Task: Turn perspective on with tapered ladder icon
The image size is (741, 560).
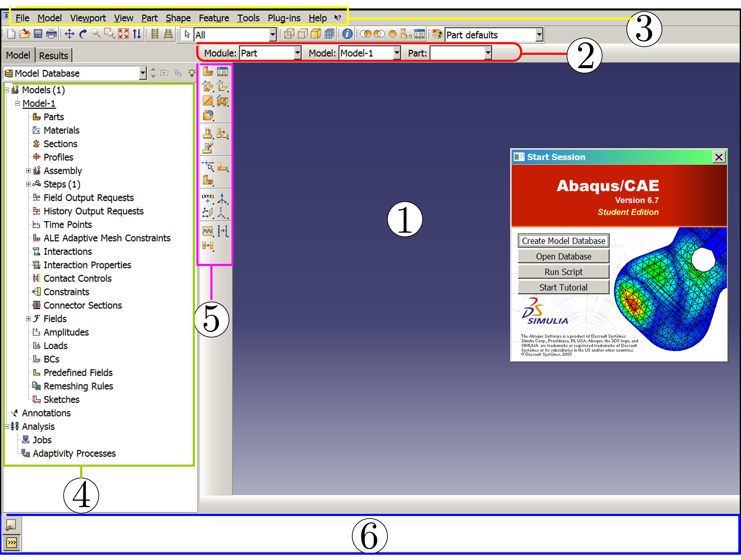Action: pos(168,34)
